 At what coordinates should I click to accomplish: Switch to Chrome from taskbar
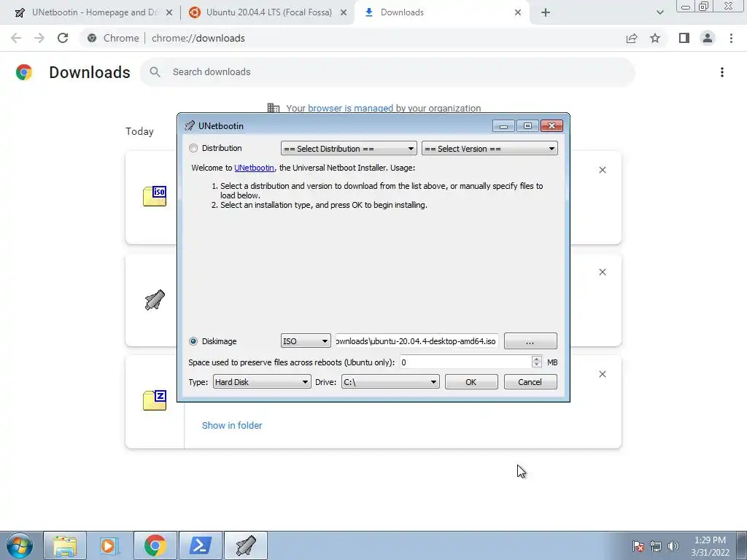point(155,545)
